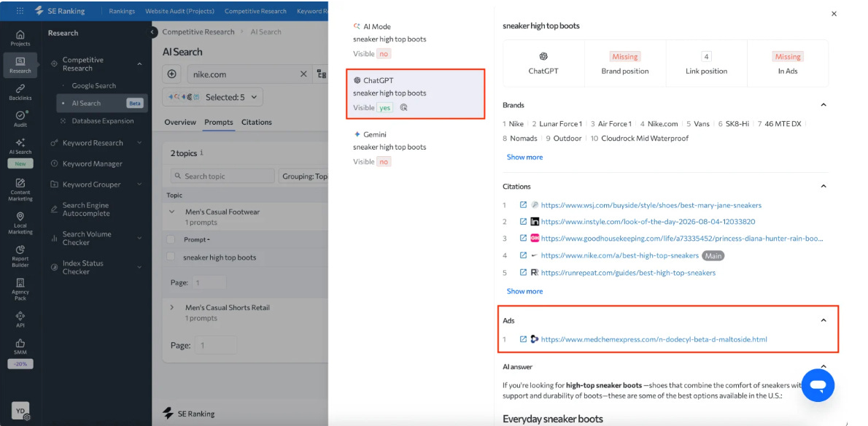This screenshot has width=868, height=426.
Task: Open Content Marketing in sidebar
Action: pos(20,190)
